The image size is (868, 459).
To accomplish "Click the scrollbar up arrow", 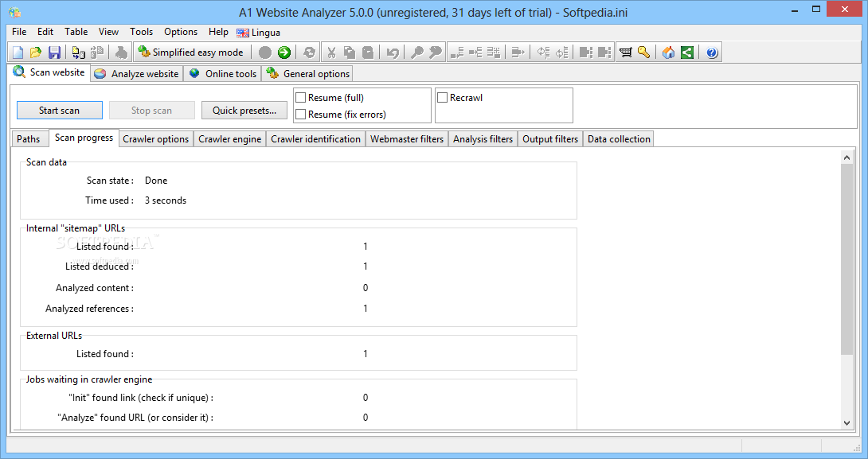I will point(846,158).
